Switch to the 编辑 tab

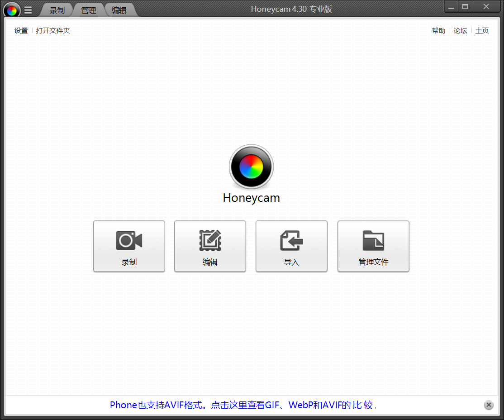119,10
